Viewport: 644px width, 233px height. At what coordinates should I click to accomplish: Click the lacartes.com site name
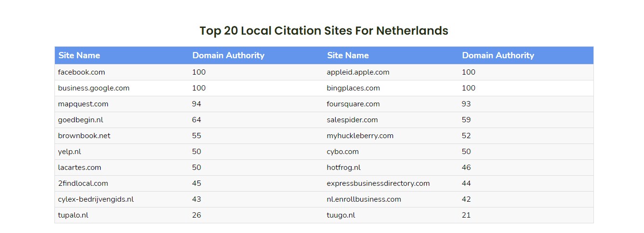pos(79,168)
